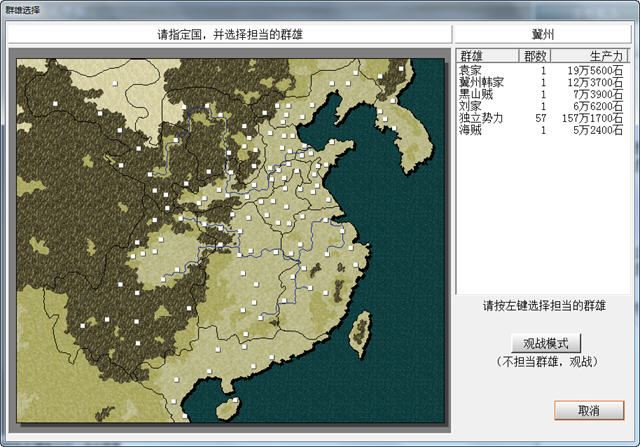Viewport: 640px width, 447px height.
Task: Select the 独立势力 row
Action: [541, 118]
